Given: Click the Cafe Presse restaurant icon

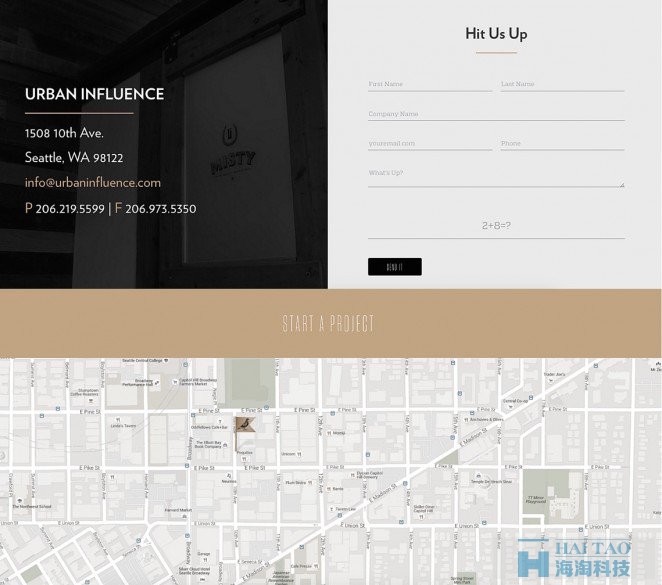Looking at the screenshot, I should point(316,566).
